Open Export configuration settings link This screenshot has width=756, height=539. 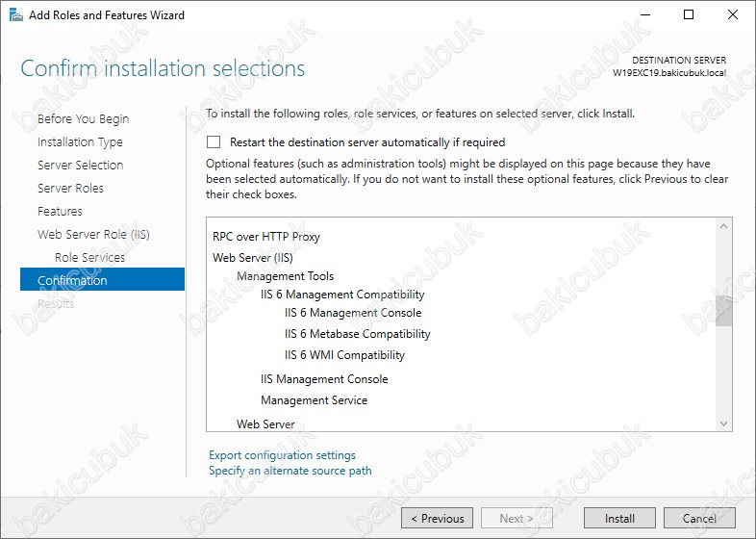[x=282, y=455]
